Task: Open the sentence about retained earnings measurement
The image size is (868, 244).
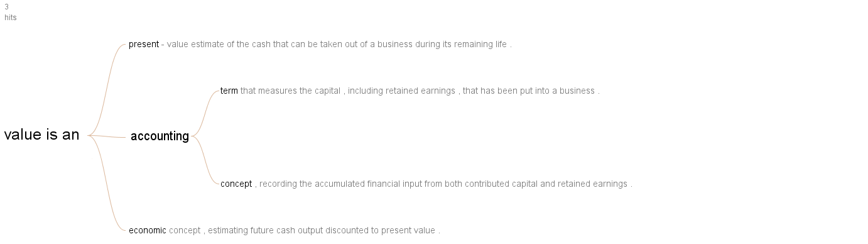Action: coord(420,91)
